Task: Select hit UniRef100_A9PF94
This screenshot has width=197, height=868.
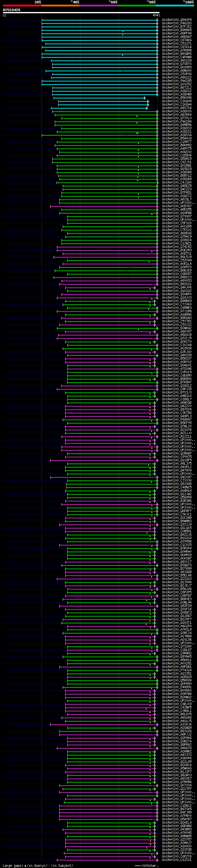Action: click(177, 33)
